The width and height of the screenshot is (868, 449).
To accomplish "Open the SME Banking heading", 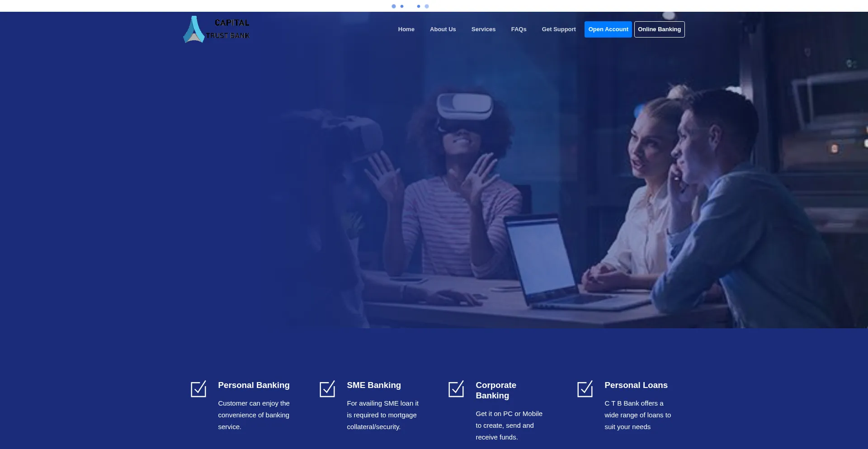I will tap(374, 385).
